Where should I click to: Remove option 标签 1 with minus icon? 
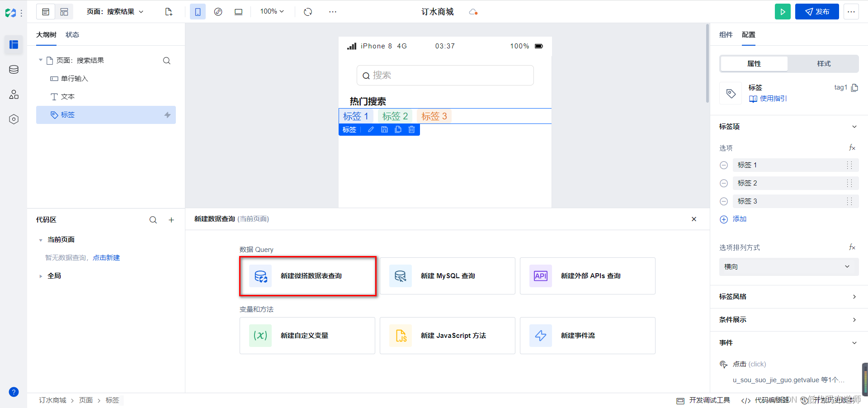tap(724, 165)
